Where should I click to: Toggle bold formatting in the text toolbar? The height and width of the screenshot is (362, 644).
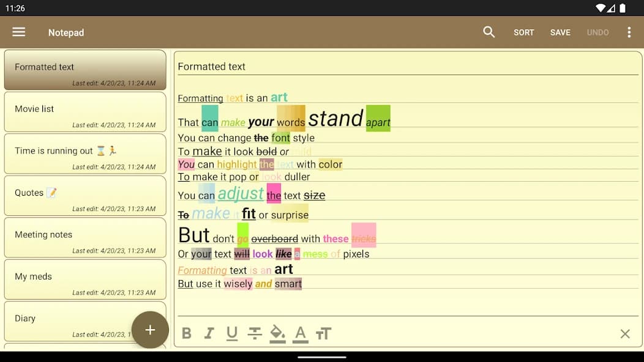[x=187, y=333]
